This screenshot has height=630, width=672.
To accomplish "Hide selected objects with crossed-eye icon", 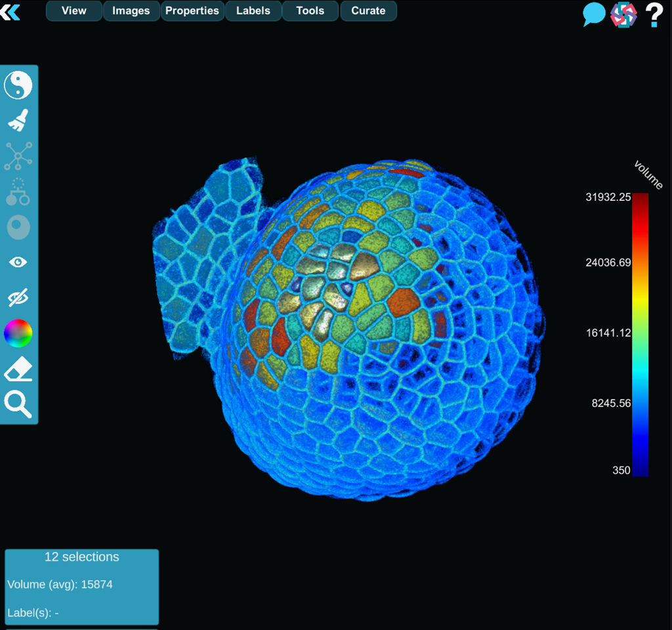I will pyautogui.click(x=18, y=297).
